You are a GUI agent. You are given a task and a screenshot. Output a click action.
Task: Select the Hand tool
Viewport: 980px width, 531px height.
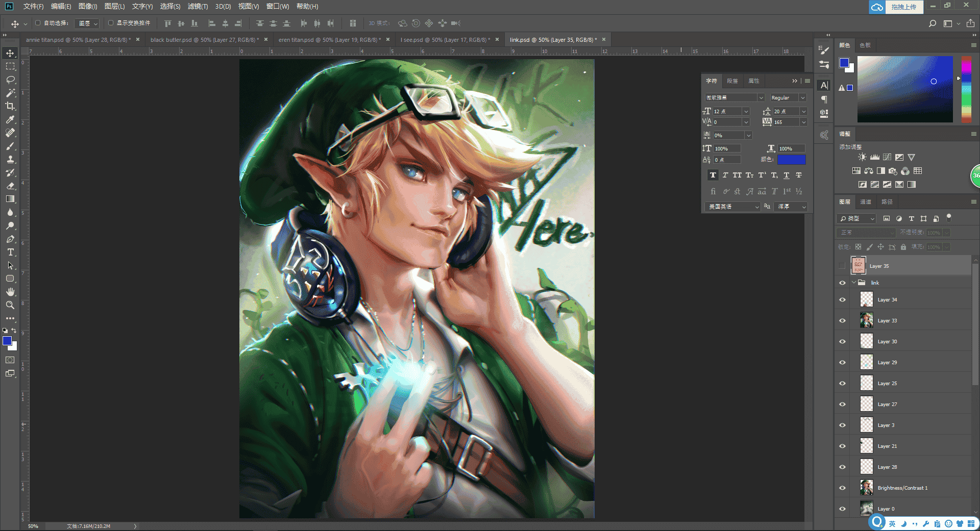pos(10,292)
